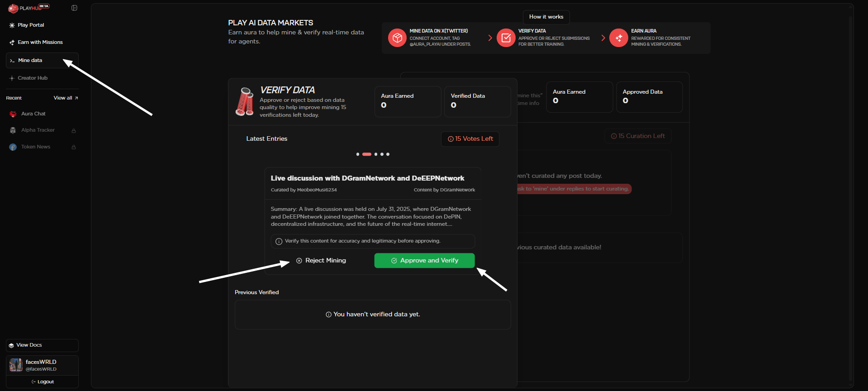Viewport: 868px width, 391px height.
Task: Click the Aura Chat red icon
Action: (x=13, y=114)
